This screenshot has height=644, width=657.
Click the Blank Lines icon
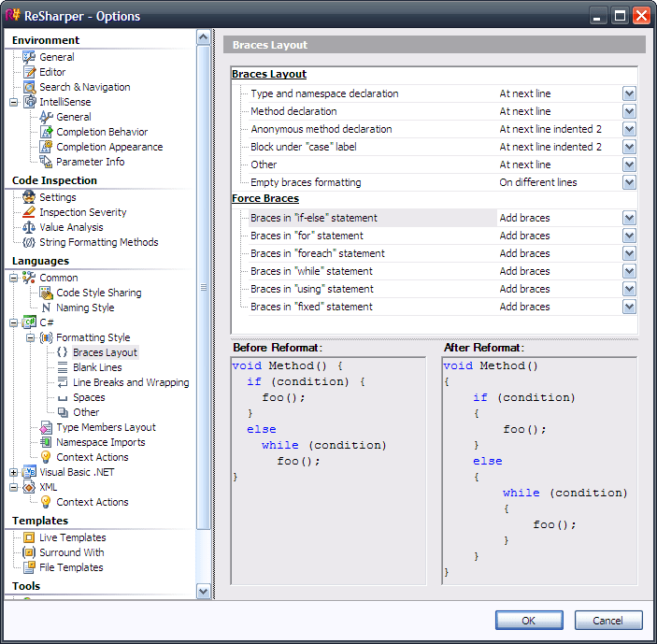coord(63,367)
